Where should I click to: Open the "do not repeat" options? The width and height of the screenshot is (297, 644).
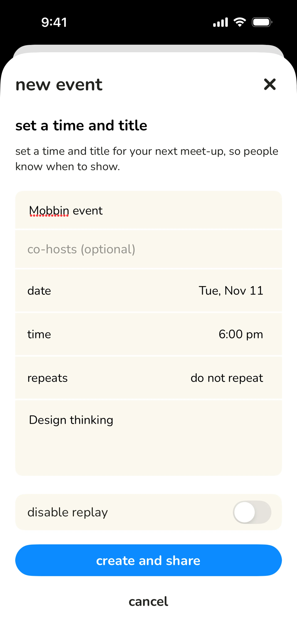226,378
